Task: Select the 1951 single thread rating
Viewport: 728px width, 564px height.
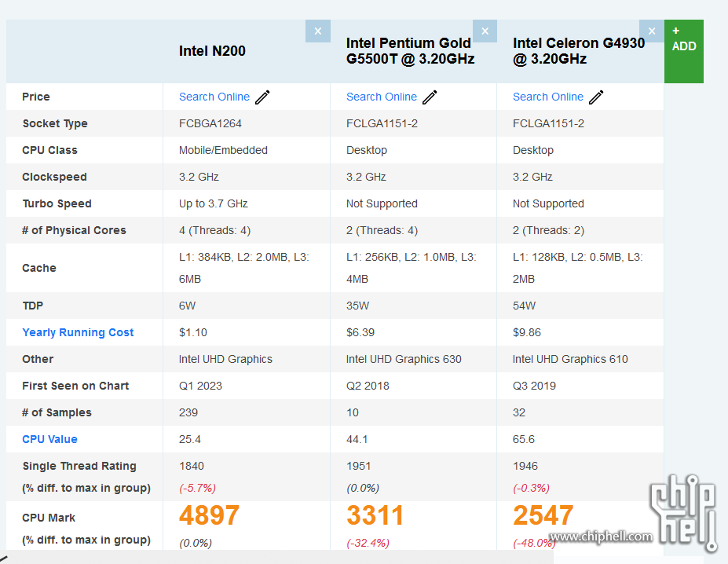Action: 358,466
